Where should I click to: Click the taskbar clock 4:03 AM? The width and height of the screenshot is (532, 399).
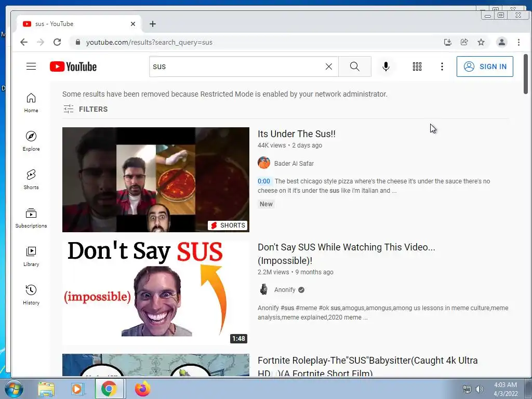[506, 385]
